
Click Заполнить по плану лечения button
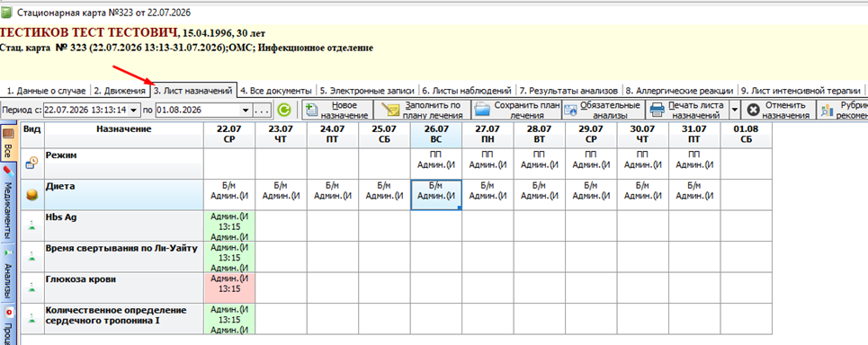(423, 110)
